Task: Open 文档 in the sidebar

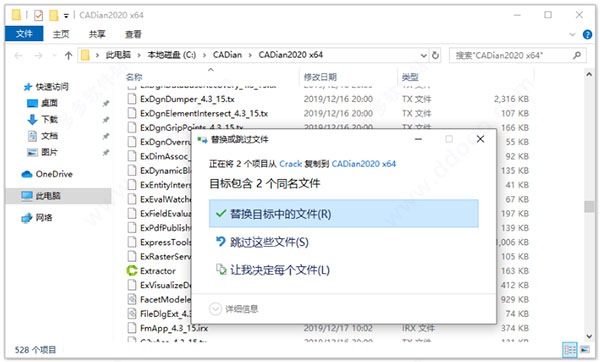Action: pyautogui.click(x=49, y=136)
